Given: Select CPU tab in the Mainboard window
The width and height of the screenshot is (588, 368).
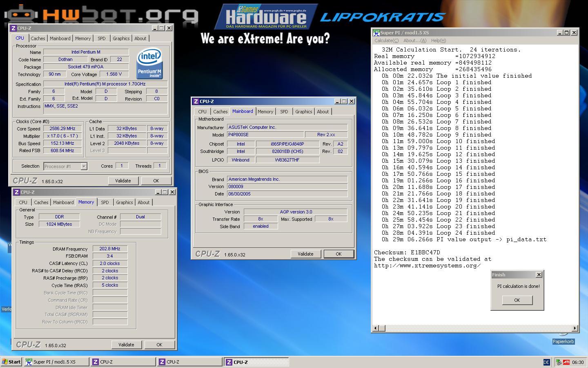Looking at the screenshot, I should pos(202,112).
